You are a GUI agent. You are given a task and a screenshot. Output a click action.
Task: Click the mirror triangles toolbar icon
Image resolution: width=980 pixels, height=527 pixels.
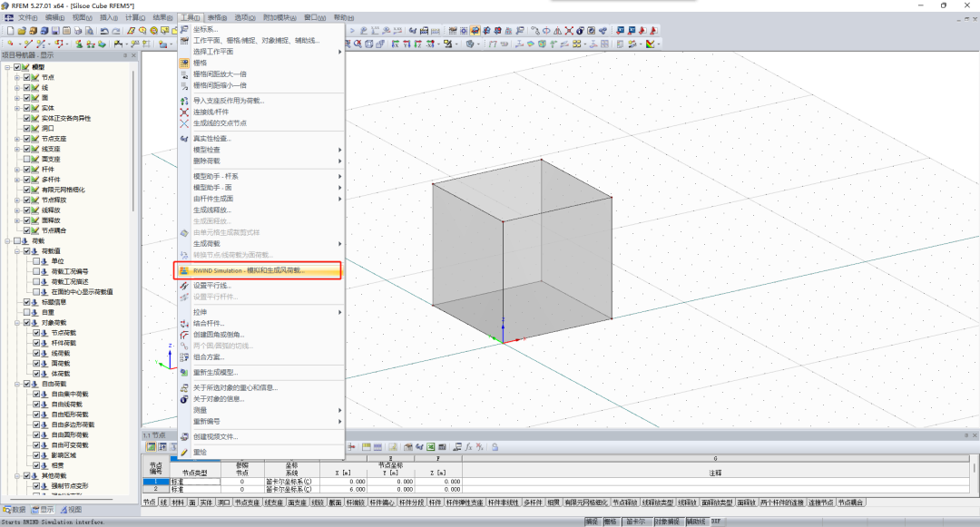coord(557,30)
